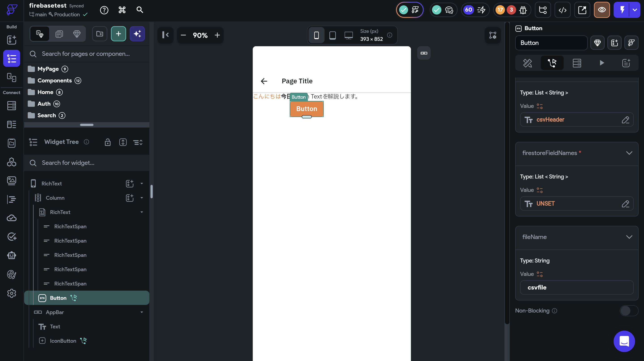Collapse the firestoreFieldNames parameter section
Viewport: 644px width, 361px height.
point(629,153)
